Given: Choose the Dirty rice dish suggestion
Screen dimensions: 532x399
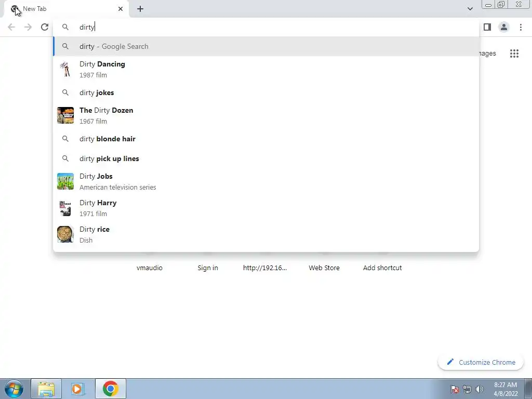Looking at the screenshot, I should (x=266, y=234).
